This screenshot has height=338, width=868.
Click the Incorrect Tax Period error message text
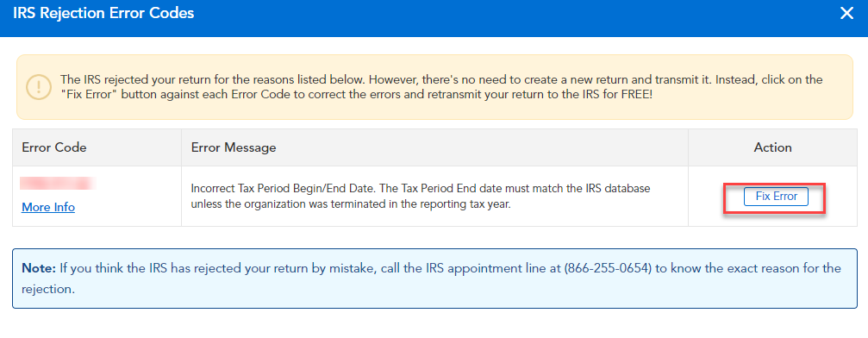click(x=421, y=196)
